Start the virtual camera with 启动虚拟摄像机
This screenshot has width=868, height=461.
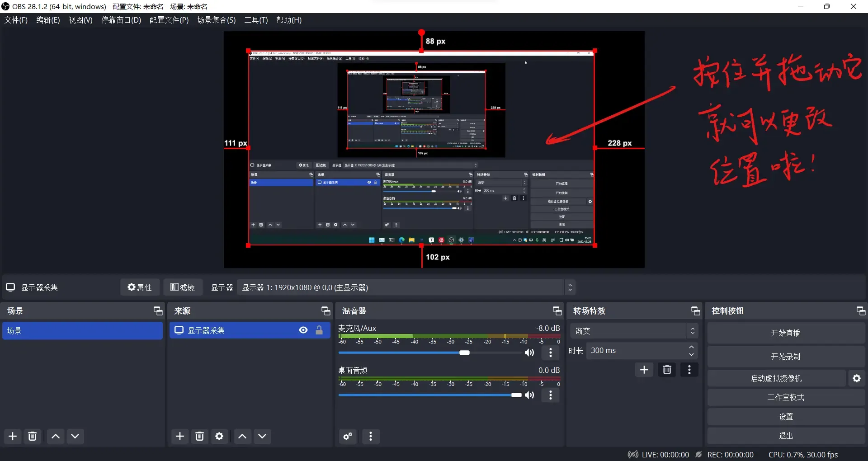(776, 378)
